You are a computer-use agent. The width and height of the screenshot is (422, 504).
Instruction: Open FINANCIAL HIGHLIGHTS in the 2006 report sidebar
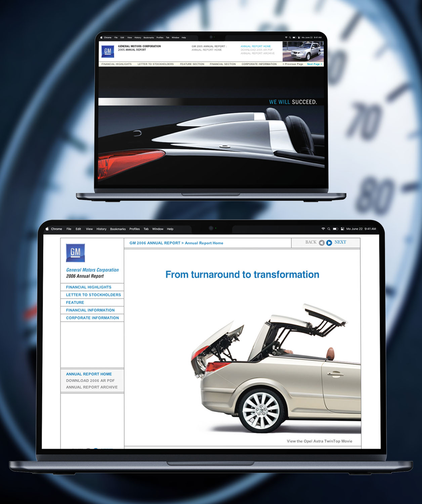(89, 287)
